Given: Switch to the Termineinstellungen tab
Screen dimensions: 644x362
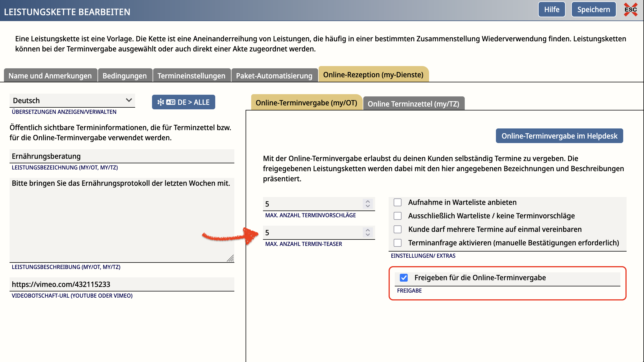Looking at the screenshot, I should click(x=191, y=76).
